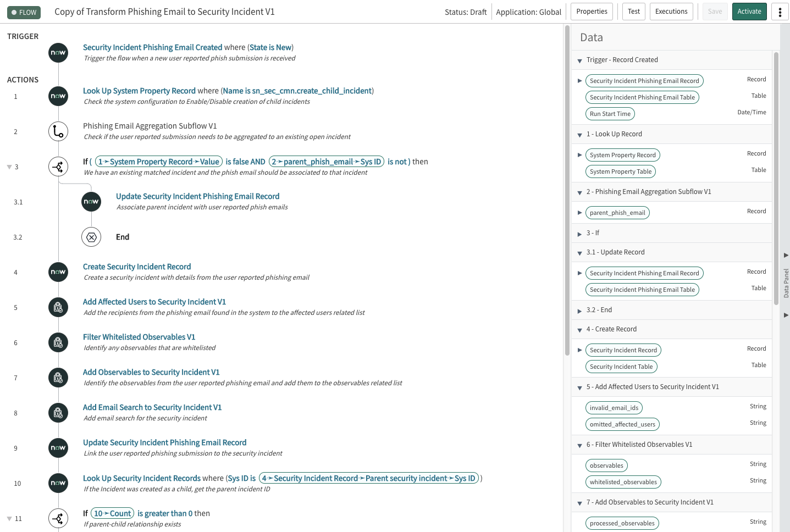Image resolution: width=790 pixels, height=532 pixels.
Task: Open the more options kebab menu
Action: tap(780, 12)
